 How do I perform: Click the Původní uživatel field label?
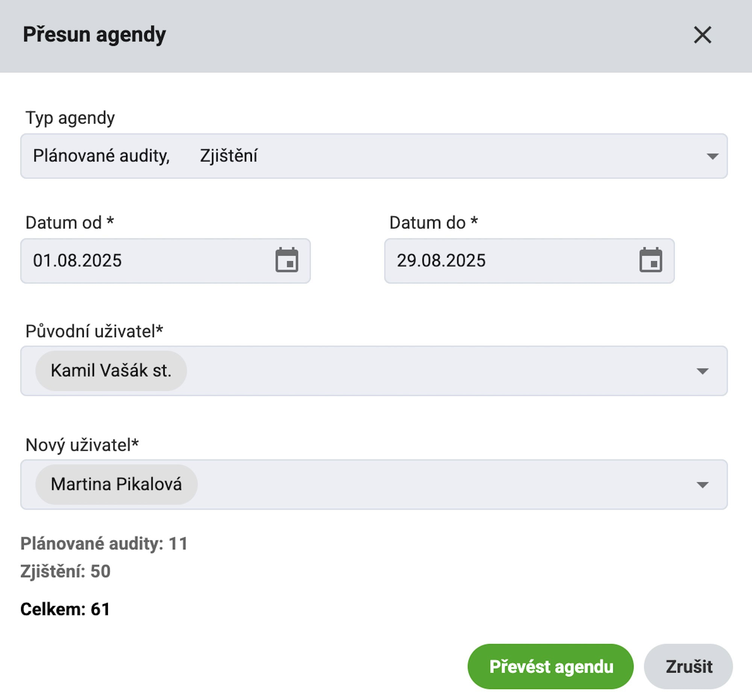click(94, 331)
